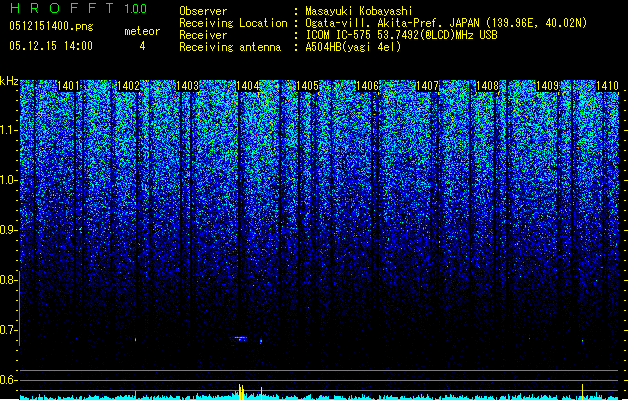
Task: Click the 1403 time marker
Action: point(188,86)
